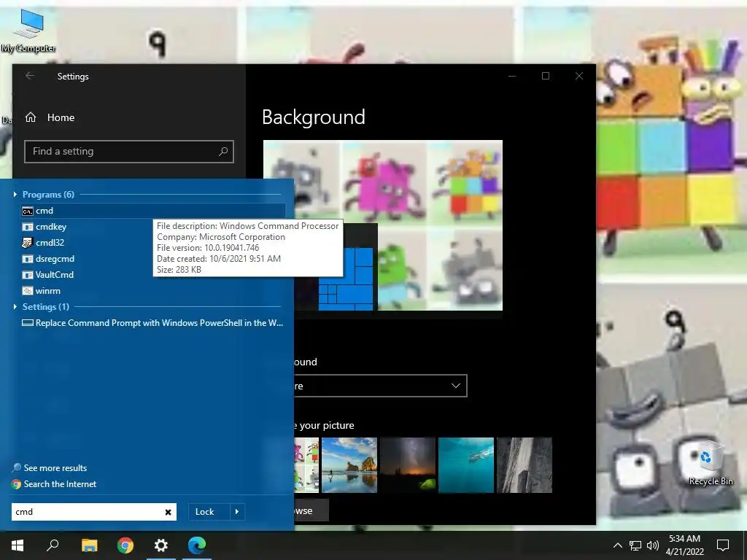Open the cmd program result

152,211
